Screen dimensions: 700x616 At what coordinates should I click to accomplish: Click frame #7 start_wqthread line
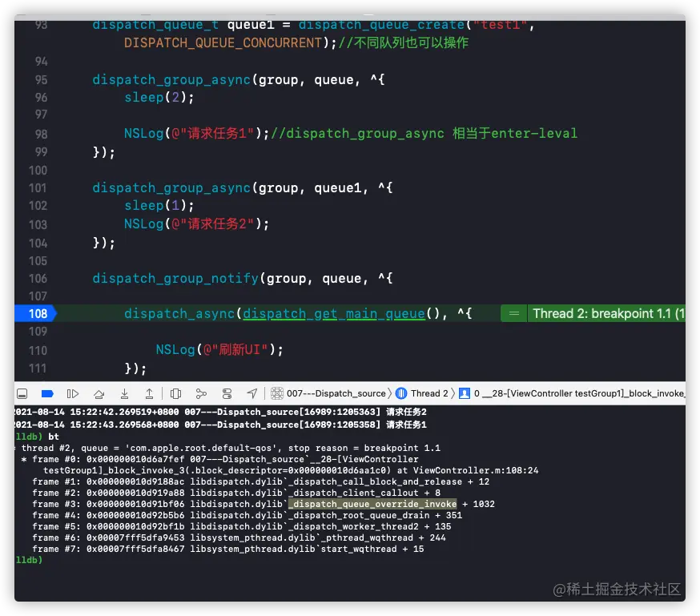[228, 549]
